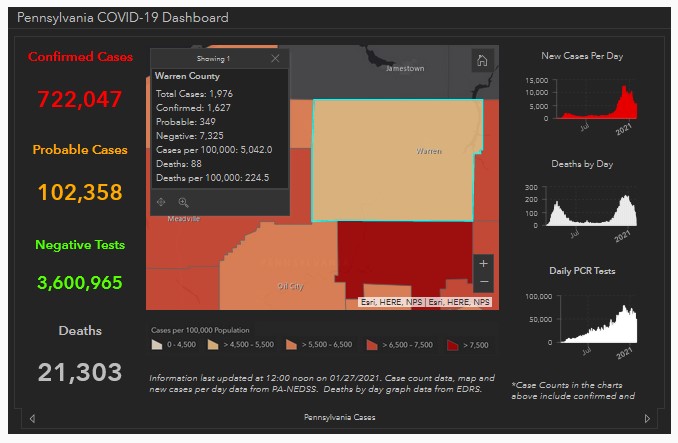This screenshot has width=678, height=443.
Task: Click the popup pan-to-feature icon
Action: coord(162,202)
